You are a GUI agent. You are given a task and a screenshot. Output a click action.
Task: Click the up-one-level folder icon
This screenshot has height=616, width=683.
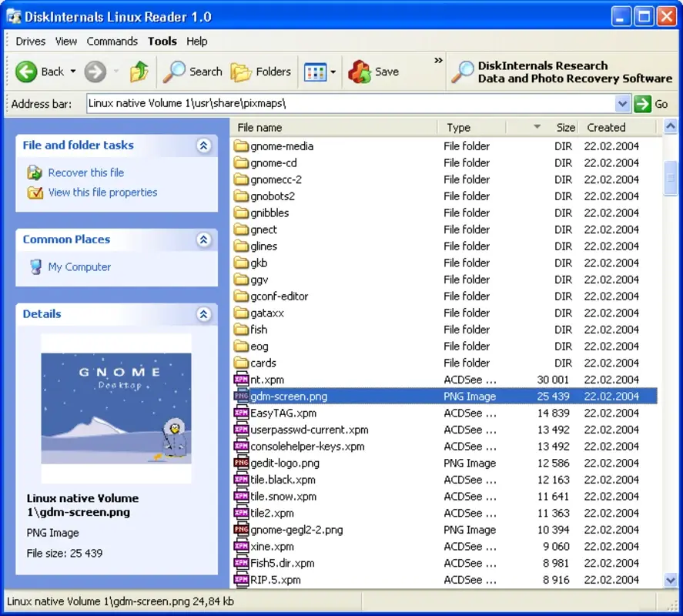[140, 71]
